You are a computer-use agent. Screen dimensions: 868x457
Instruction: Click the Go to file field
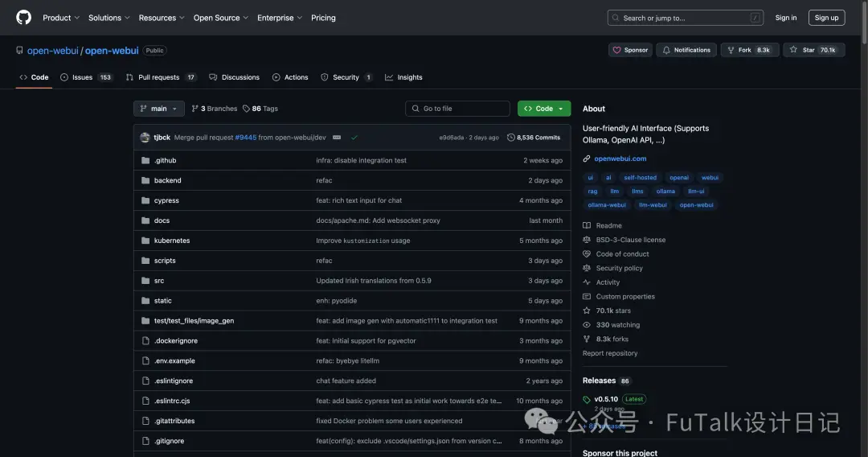[x=457, y=109]
